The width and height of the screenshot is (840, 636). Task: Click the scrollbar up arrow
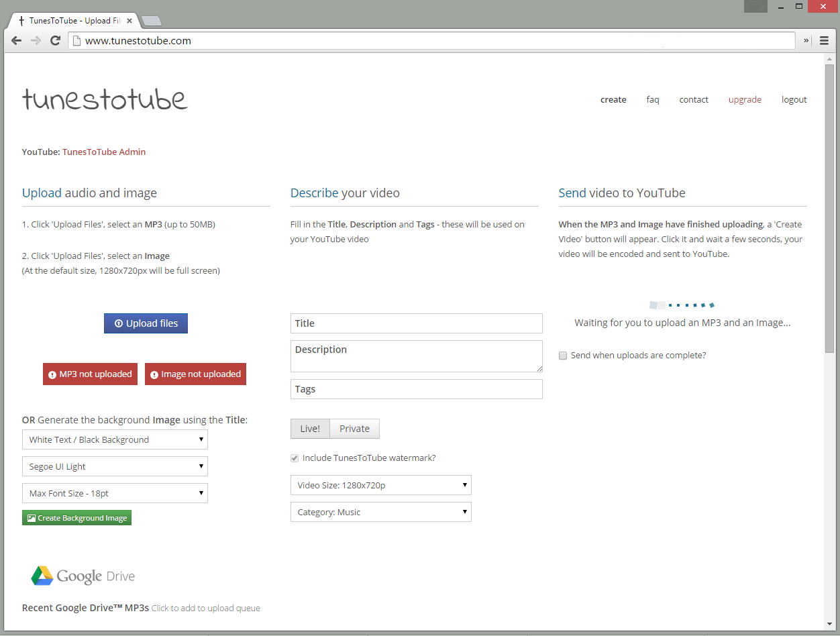pos(830,60)
